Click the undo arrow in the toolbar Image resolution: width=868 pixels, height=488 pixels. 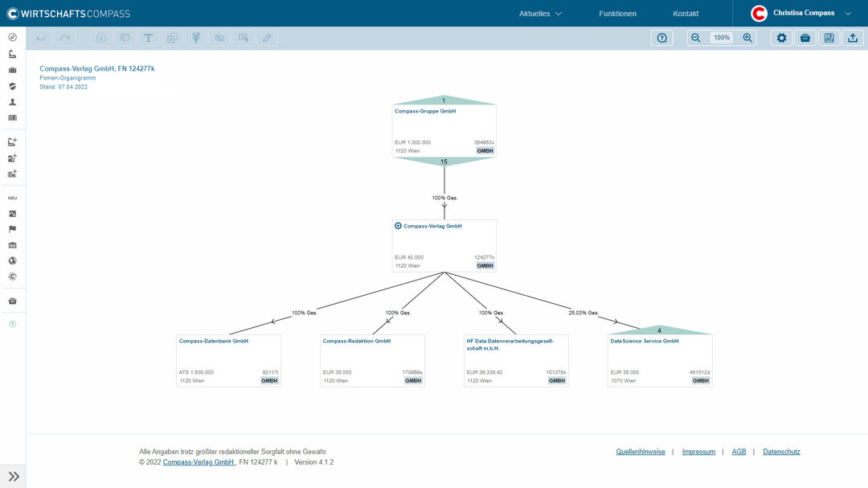(x=41, y=38)
